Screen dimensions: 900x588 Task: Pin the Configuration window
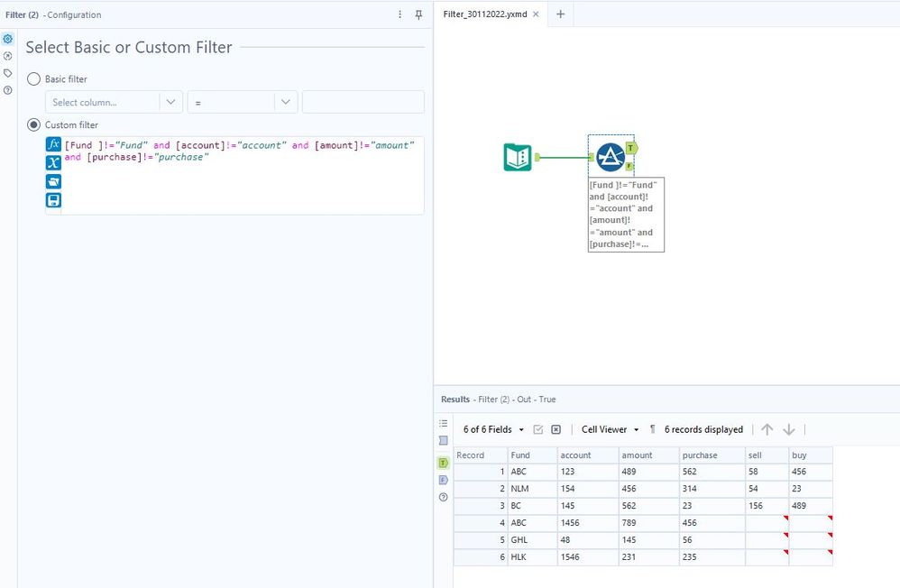click(419, 14)
